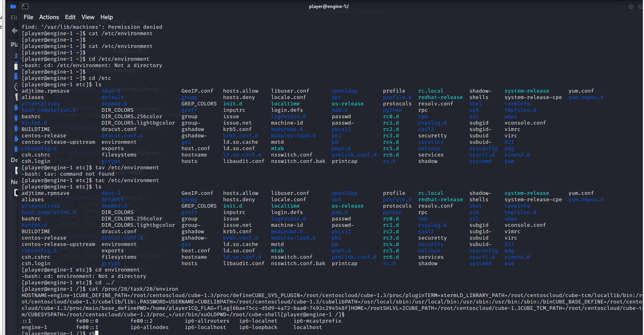644x335 pixels.
Task: Click the 'cd environment: Not a directory' error
Action: 84,276
